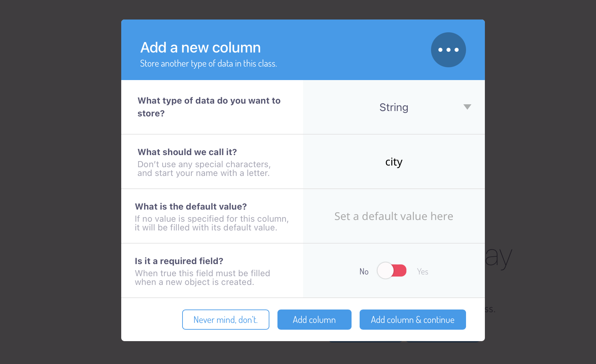Click the "city" column name field
The width and height of the screenshot is (596, 364).
click(394, 162)
